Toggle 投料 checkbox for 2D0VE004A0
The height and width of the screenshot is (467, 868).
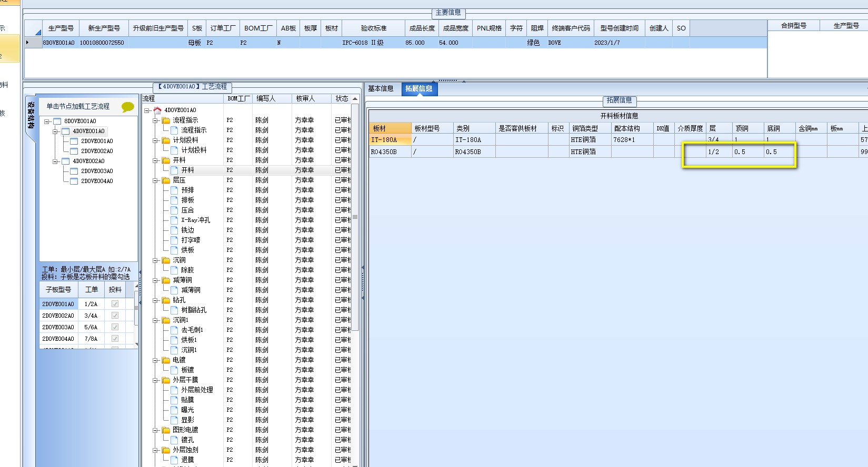point(115,339)
